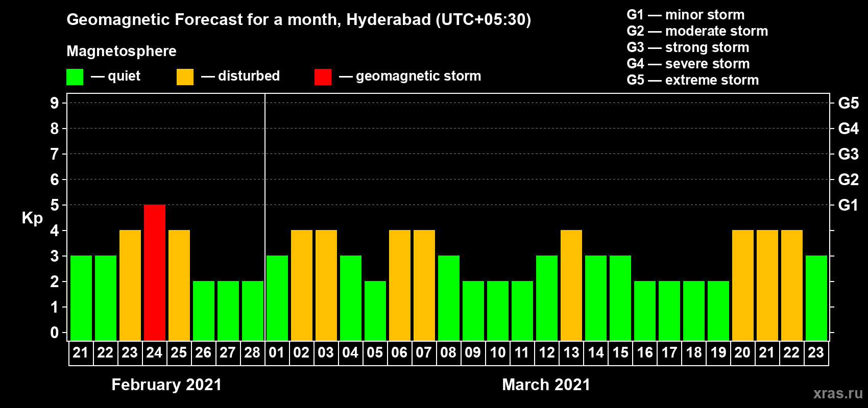Click the Kp value 0 axis label
Image resolution: width=868 pixels, height=408 pixels.
click(x=55, y=333)
